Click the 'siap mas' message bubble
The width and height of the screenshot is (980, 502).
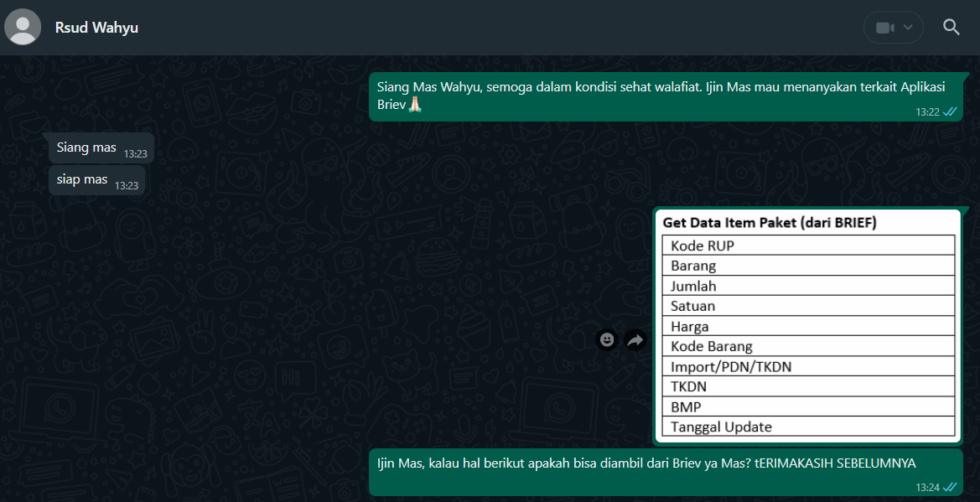pyautogui.click(x=97, y=181)
